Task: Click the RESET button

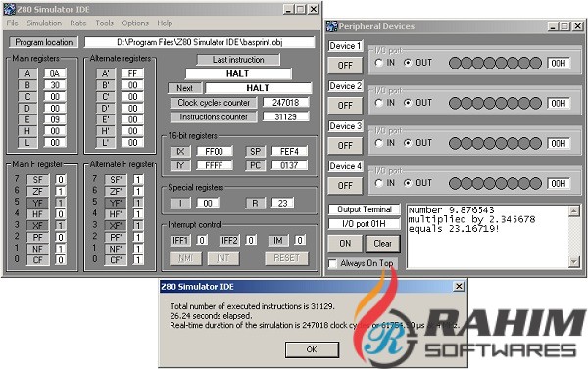Action: click(286, 258)
